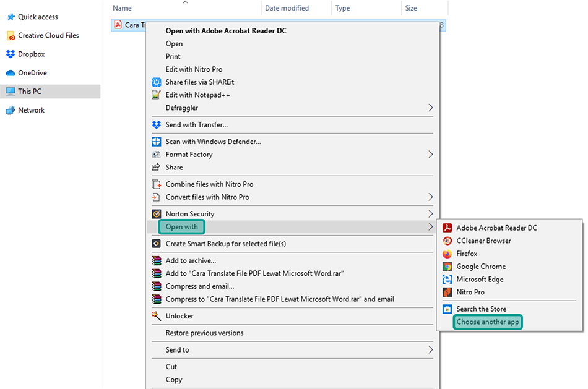This screenshot has width=588, height=389.
Task: Expand the Norton Security submenu arrow
Action: pos(431,213)
